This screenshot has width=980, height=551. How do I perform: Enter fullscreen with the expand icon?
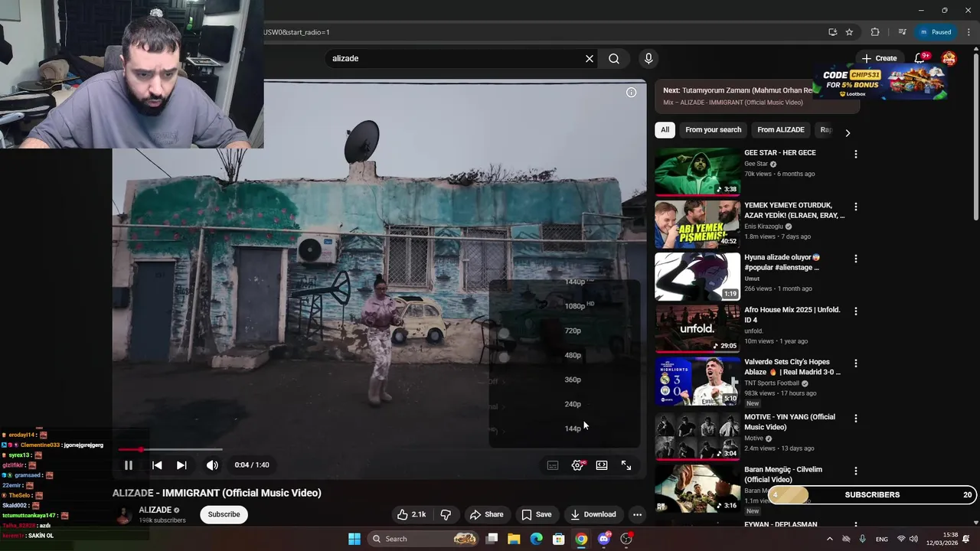tap(626, 465)
